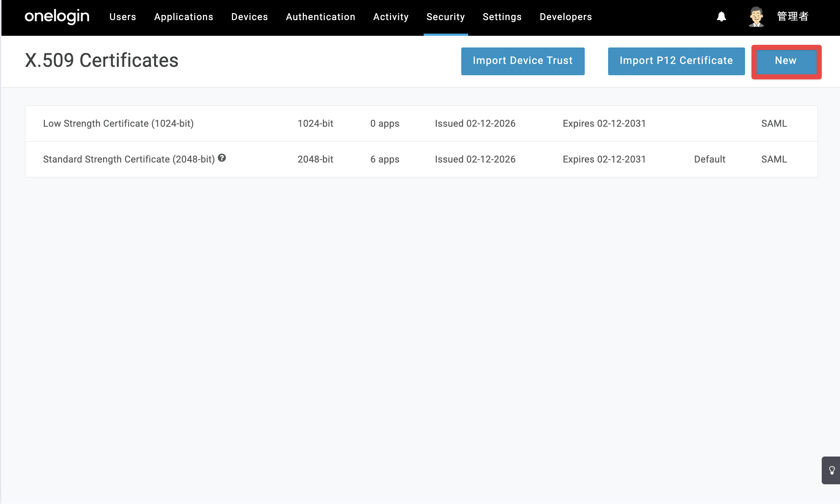Select the Security tab in navbar
The width and height of the screenshot is (840, 504).
446,17
